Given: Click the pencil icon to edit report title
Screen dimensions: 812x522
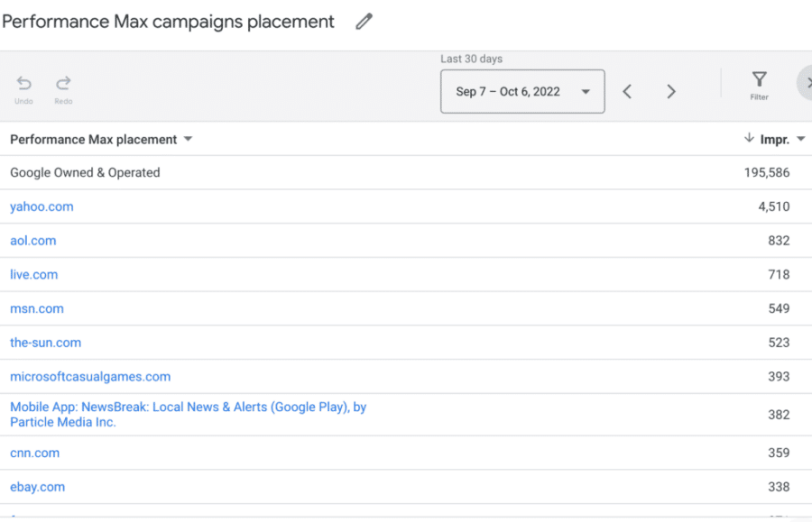Looking at the screenshot, I should click(364, 22).
